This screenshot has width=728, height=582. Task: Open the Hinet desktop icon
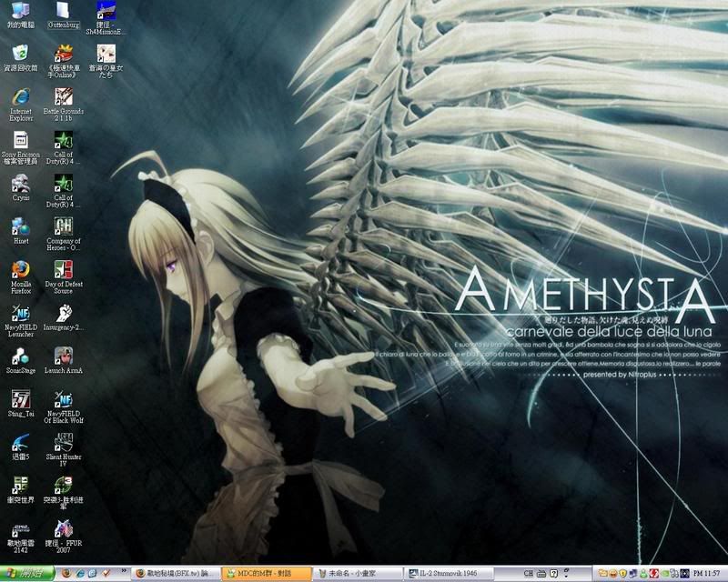pyautogui.click(x=21, y=226)
